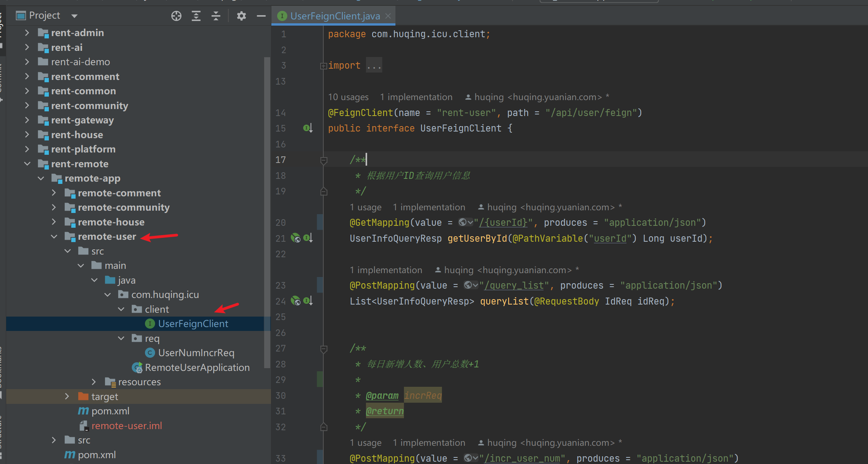Screen dimensions: 868x464
Task: Open Project panel settings gear
Action: [242, 16]
